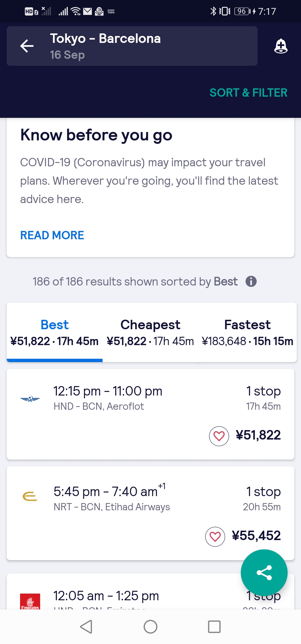Tap the Emirates airline logo

[x=30, y=602]
